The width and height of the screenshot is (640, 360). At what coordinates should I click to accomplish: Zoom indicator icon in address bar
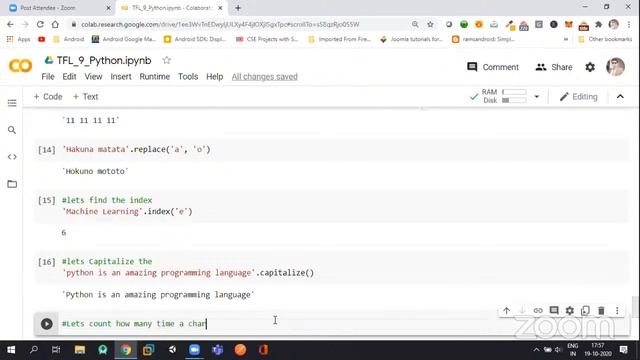tap(415, 24)
